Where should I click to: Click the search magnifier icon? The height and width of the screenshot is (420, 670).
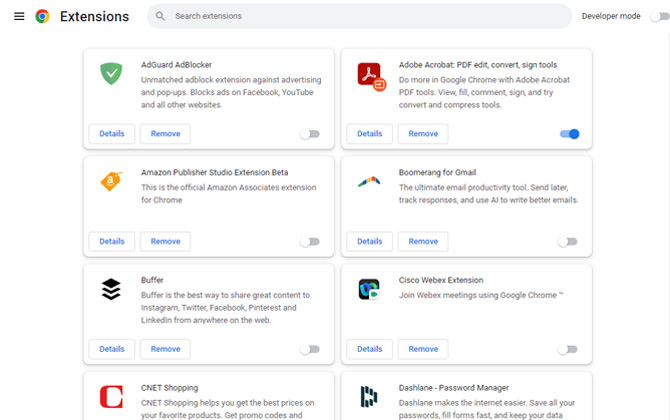point(160,16)
